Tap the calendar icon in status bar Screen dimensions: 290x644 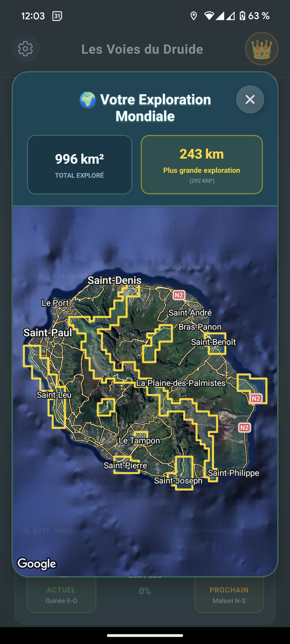[x=57, y=16]
